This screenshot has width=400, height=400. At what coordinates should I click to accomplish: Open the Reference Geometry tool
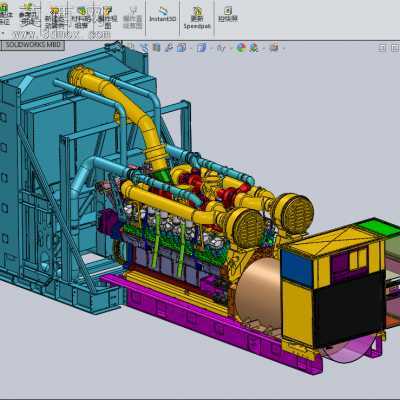(x=29, y=15)
